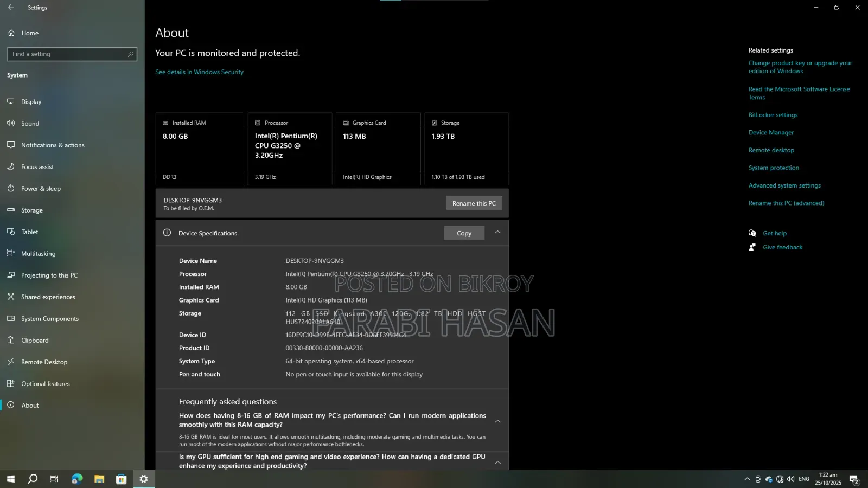Open the Remote desktop related link
This screenshot has height=488, width=868.
tap(771, 150)
